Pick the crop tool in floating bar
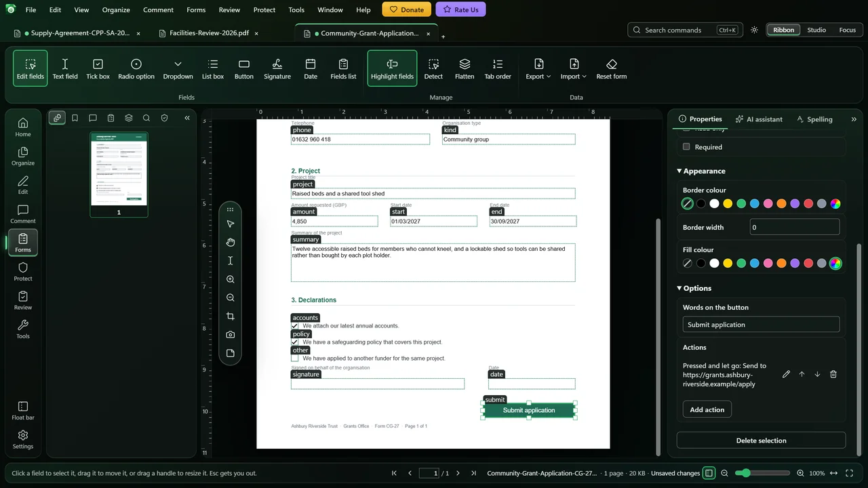This screenshot has height=488, width=868. pos(231,317)
